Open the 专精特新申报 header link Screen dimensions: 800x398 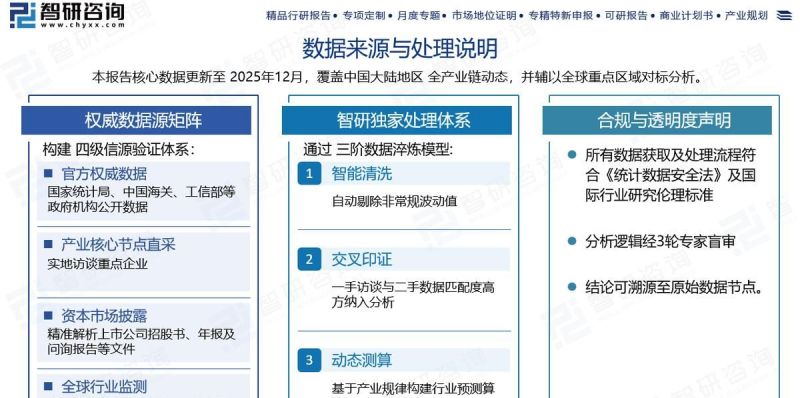tap(561, 16)
